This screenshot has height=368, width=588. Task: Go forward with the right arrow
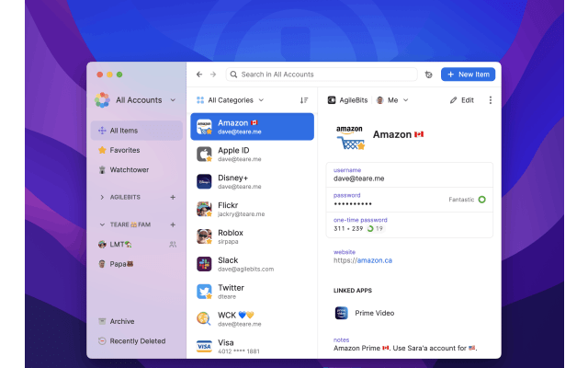pyautogui.click(x=213, y=75)
